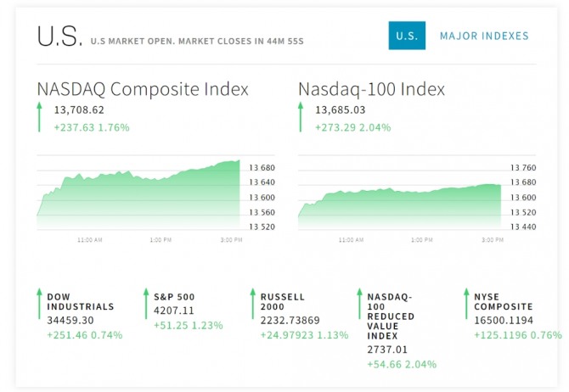Open the NYSE Composite quote link

tap(503, 302)
